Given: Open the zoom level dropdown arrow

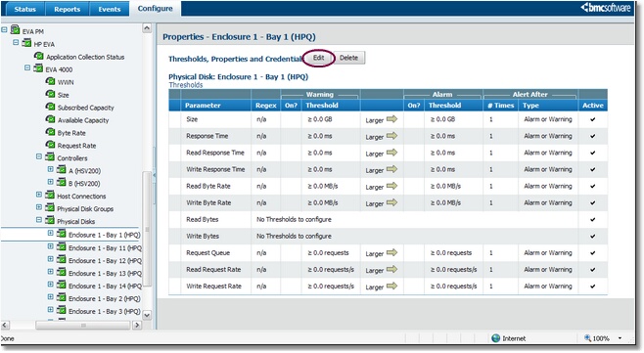Looking at the screenshot, I should point(620,338).
